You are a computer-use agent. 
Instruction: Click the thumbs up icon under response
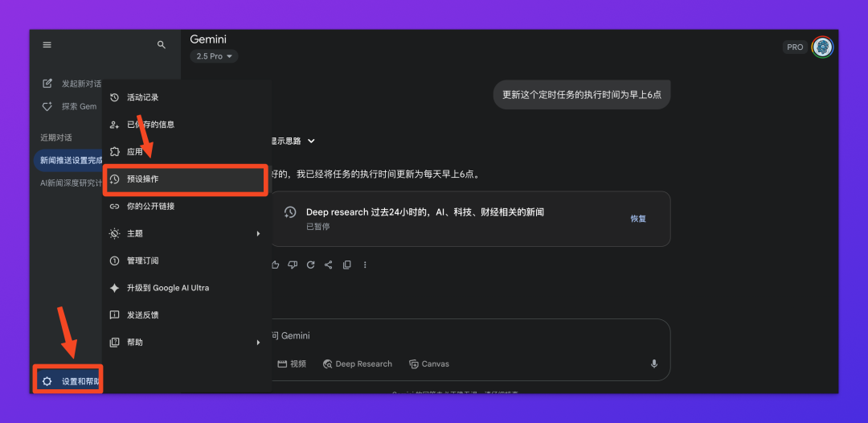tap(275, 265)
